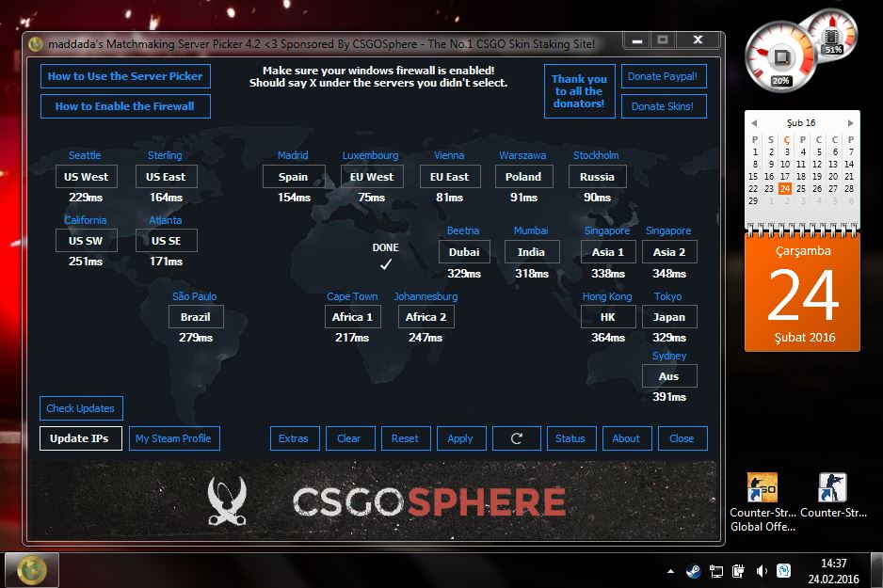Toggle the Brazil São Paulo server
Image resolution: width=883 pixels, height=588 pixels.
195,316
